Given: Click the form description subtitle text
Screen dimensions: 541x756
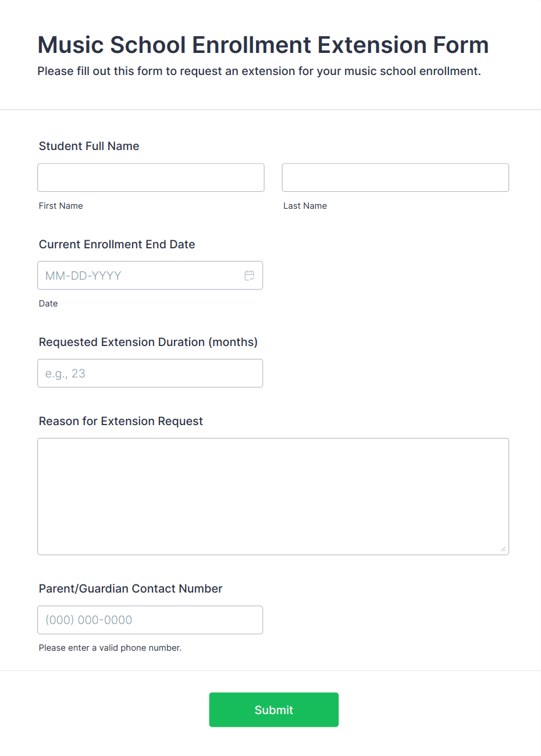Looking at the screenshot, I should click(259, 71).
